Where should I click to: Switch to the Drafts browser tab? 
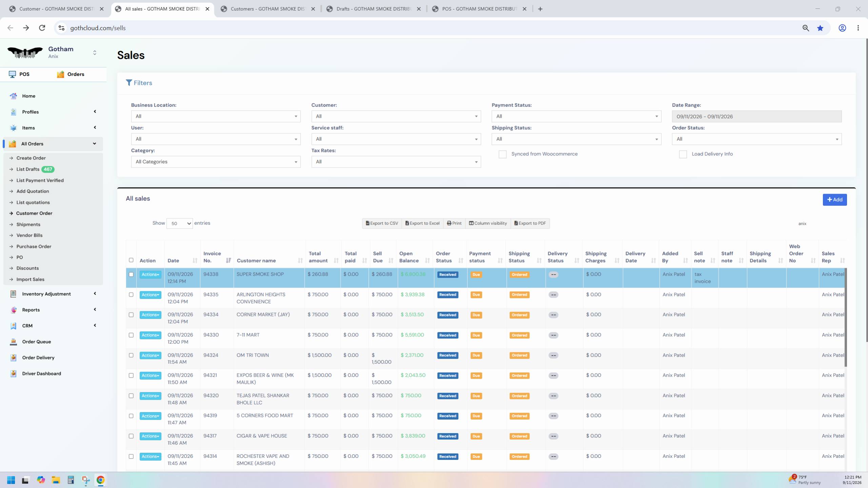[373, 9]
